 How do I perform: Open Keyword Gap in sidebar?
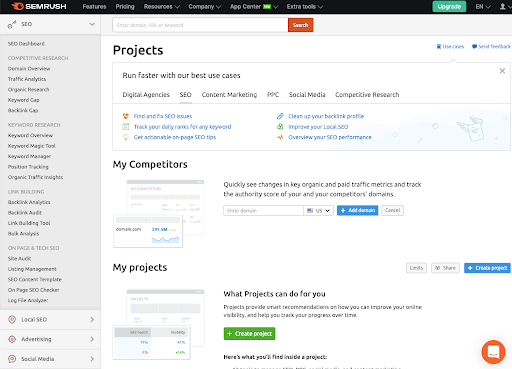23,100
